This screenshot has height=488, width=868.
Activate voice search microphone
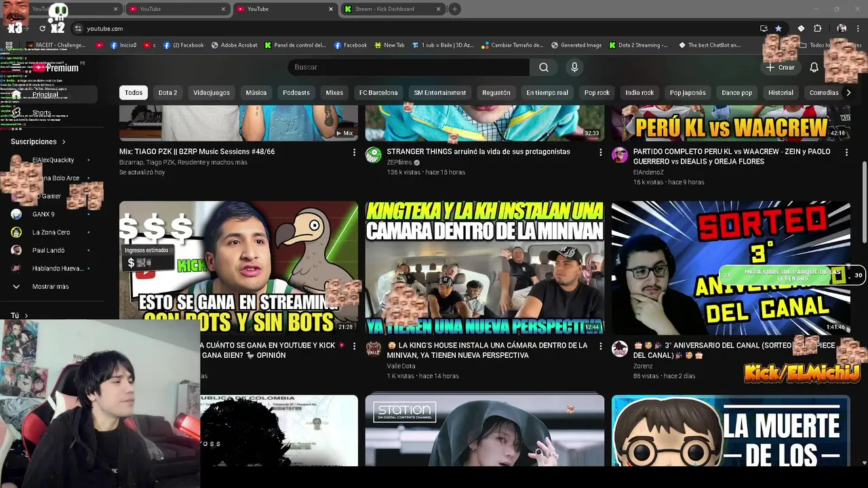574,67
